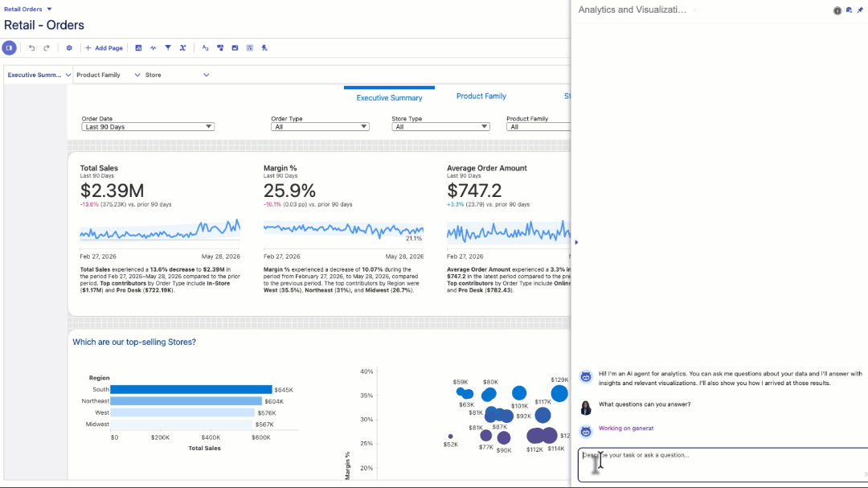This screenshot has width=868, height=488.
Task: Click the -13.6% change text under Total Sales
Action: point(89,204)
